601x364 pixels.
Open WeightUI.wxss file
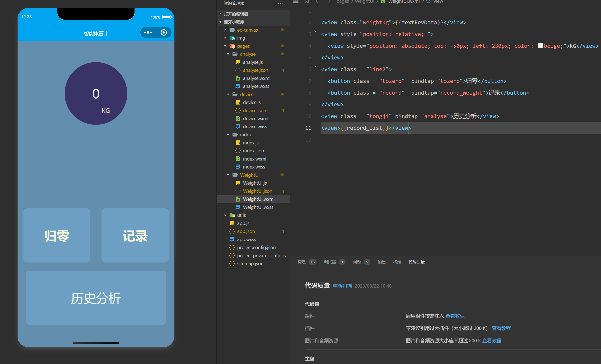click(x=258, y=207)
